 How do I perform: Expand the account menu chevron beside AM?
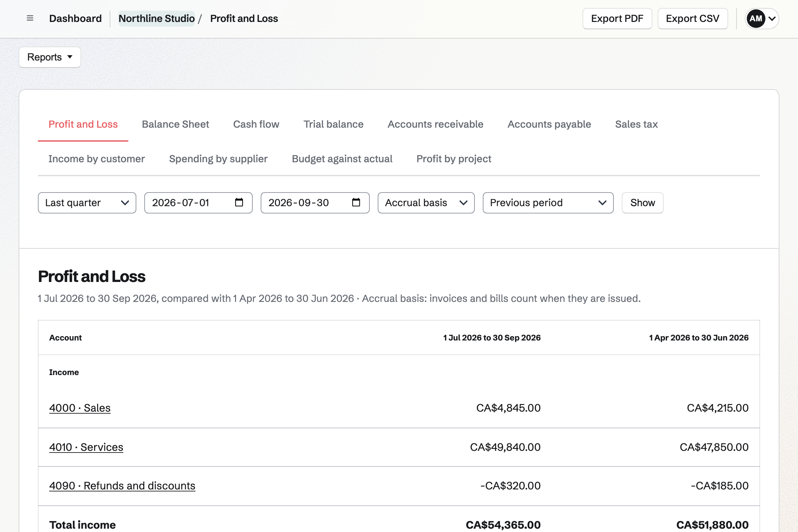772,19
